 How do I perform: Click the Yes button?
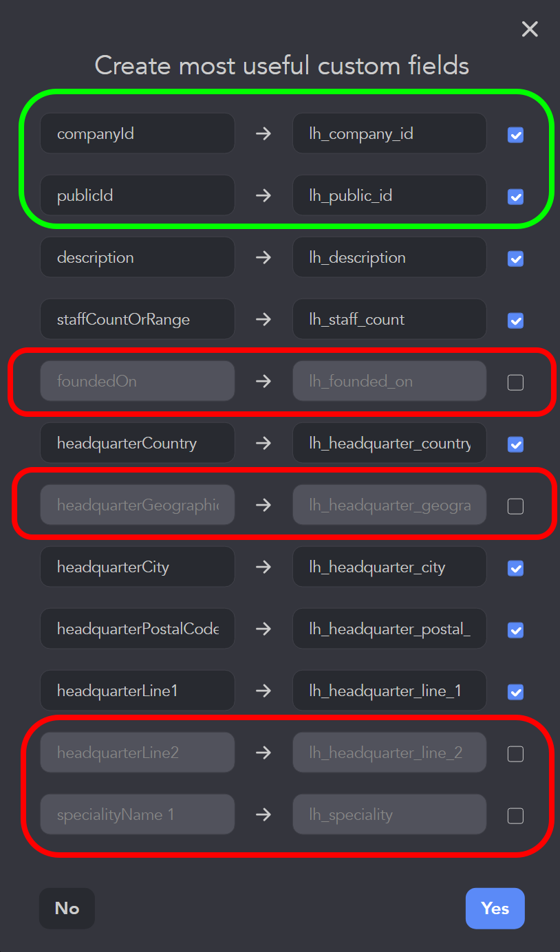495,909
